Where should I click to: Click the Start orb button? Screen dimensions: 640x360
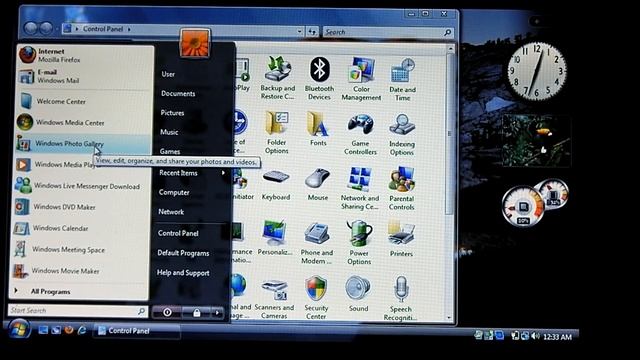(18, 329)
